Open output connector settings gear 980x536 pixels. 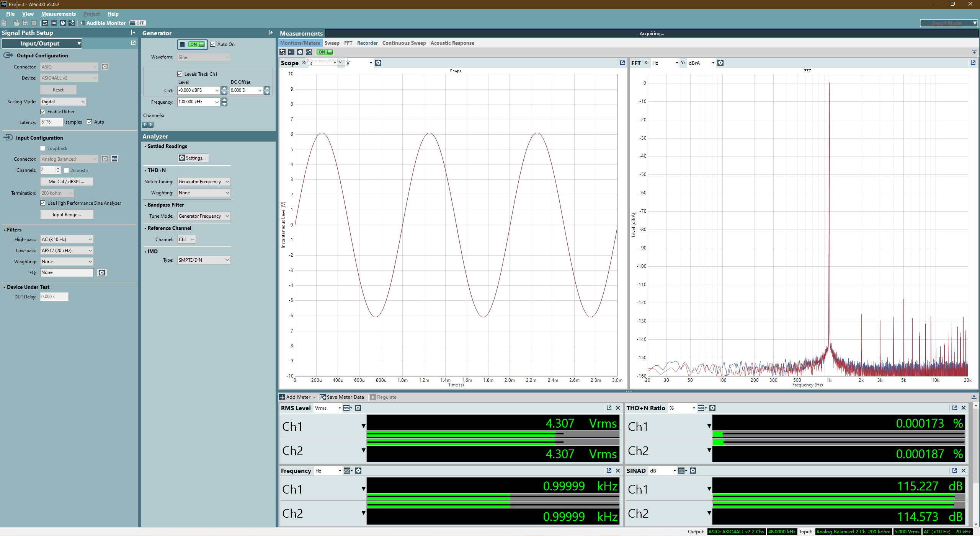(x=105, y=67)
